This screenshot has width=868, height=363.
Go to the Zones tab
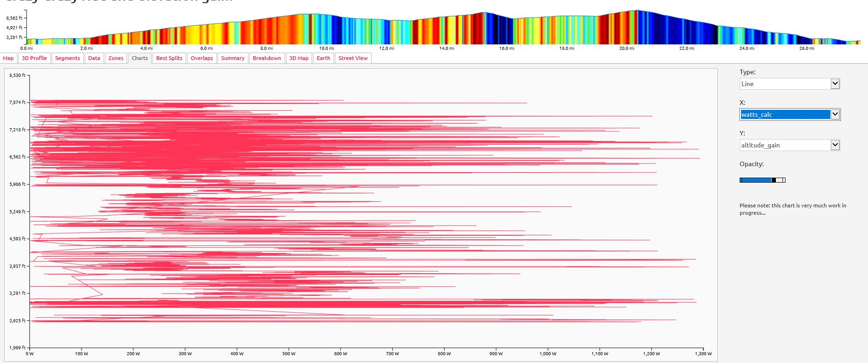(x=116, y=58)
